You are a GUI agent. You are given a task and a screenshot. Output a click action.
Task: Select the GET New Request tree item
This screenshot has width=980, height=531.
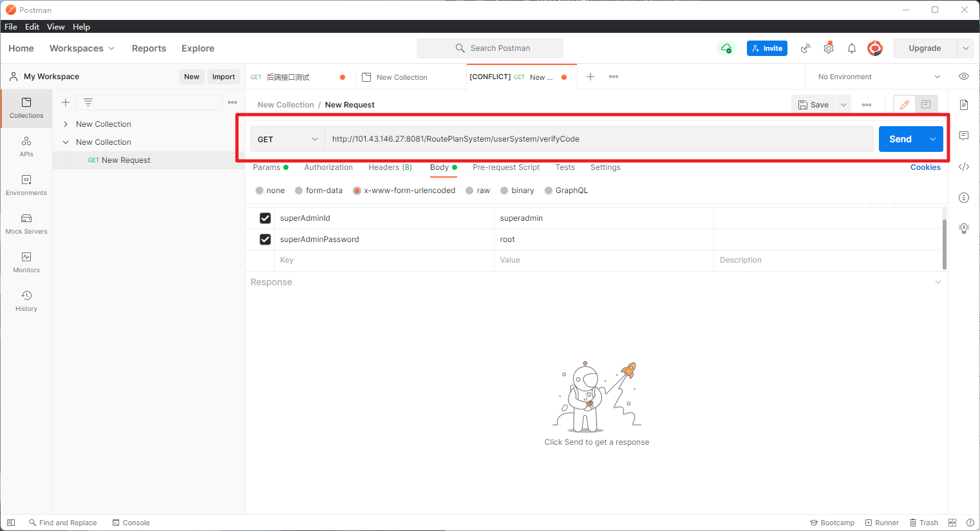(x=149, y=160)
